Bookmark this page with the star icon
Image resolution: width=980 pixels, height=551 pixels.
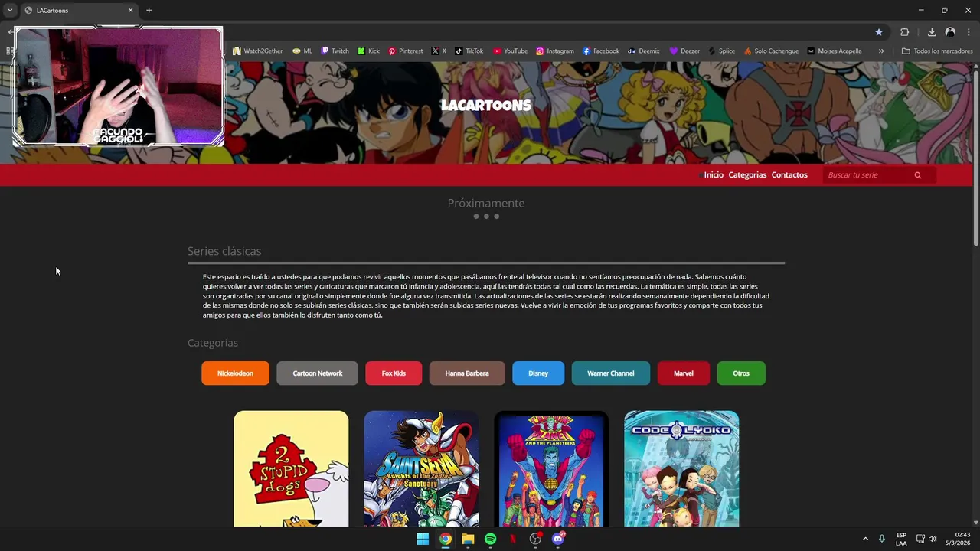tap(879, 32)
